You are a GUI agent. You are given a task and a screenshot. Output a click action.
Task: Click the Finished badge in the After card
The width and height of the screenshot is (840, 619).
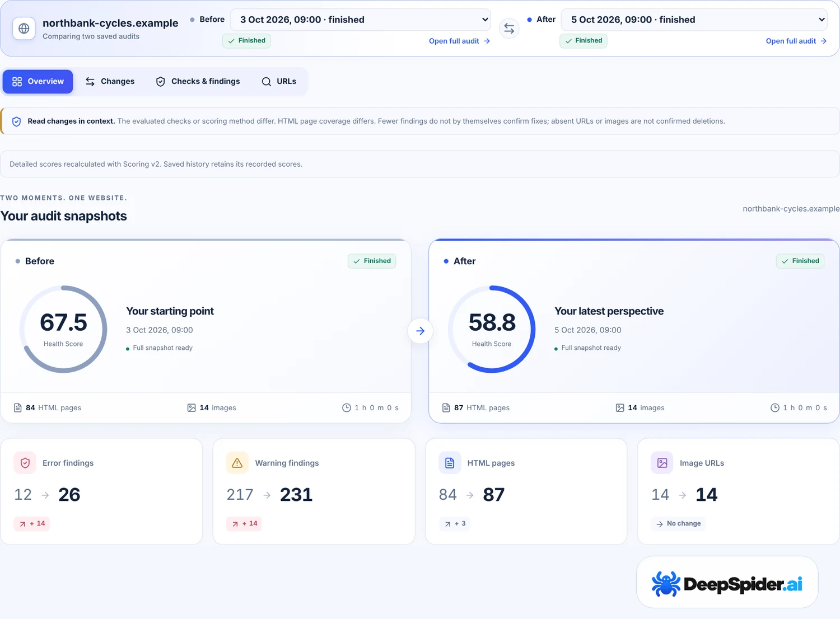tap(800, 261)
